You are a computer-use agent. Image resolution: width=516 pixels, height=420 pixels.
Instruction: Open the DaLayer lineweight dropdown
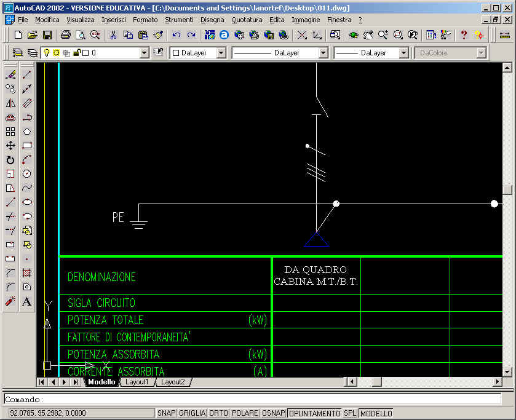coord(403,53)
